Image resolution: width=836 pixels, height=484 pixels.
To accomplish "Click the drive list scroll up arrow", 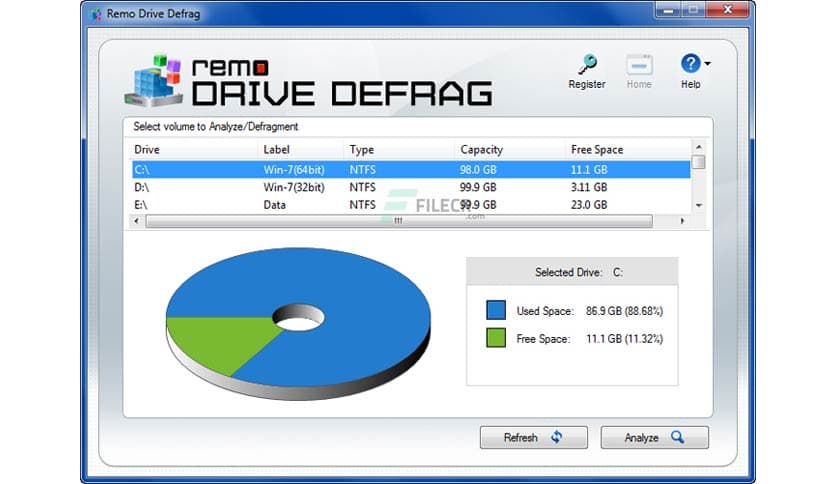I will pyautogui.click(x=698, y=147).
